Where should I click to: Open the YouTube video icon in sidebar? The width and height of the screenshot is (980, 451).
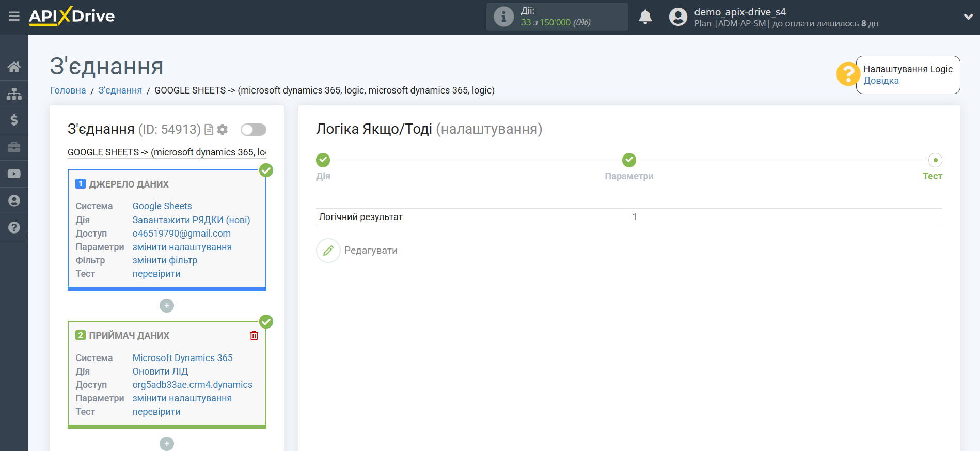coord(14,174)
